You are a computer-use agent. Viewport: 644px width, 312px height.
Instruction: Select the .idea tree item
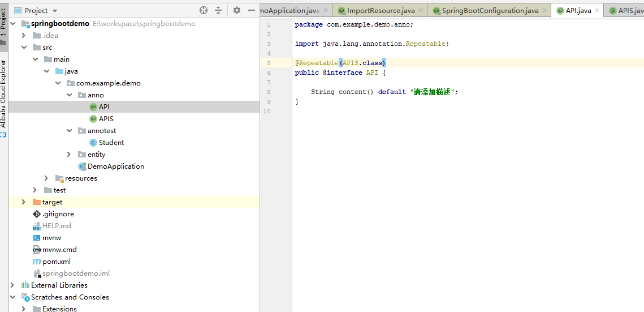pos(50,36)
